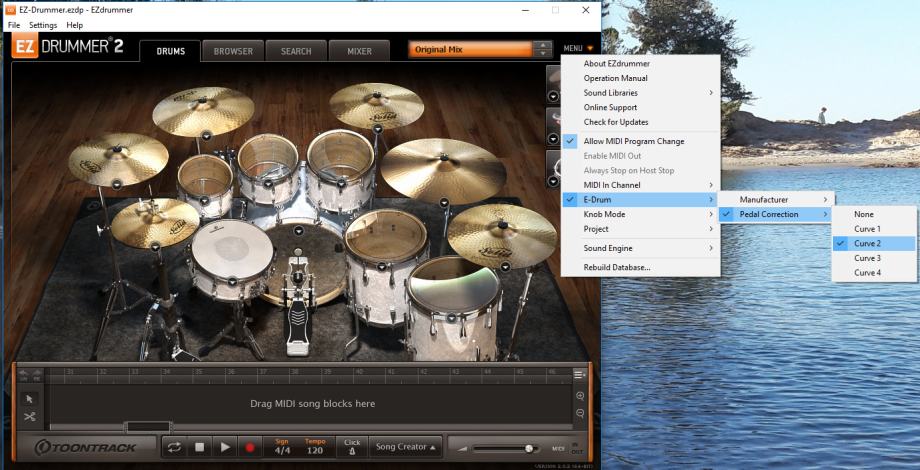The width and height of the screenshot is (920, 470).
Task: Open the Help menu in the menu bar
Action: (x=75, y=25)
